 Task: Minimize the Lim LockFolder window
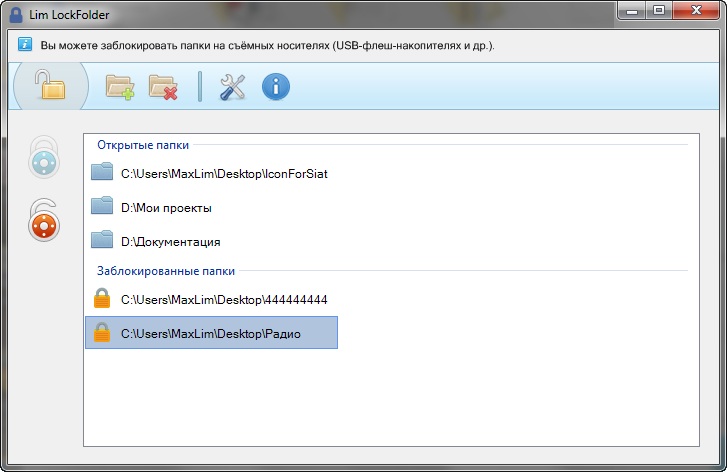tap(632, 11)
